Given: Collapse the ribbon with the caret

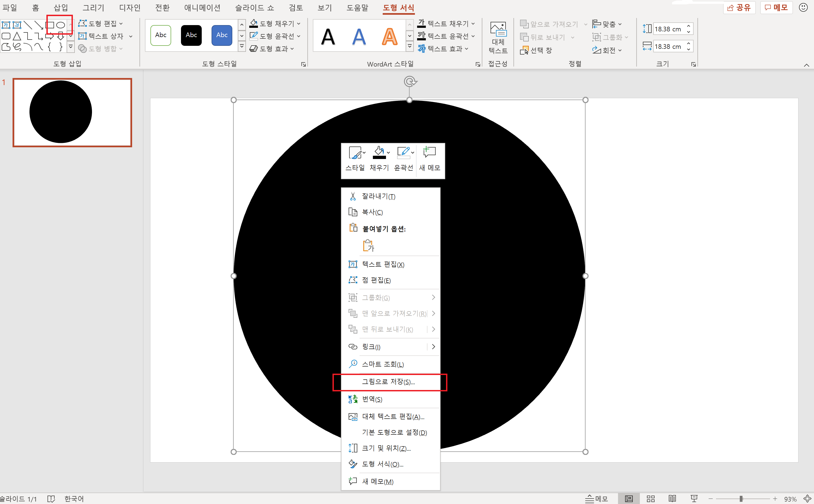Looking at the screenshot, I should (x=807, y=65).
